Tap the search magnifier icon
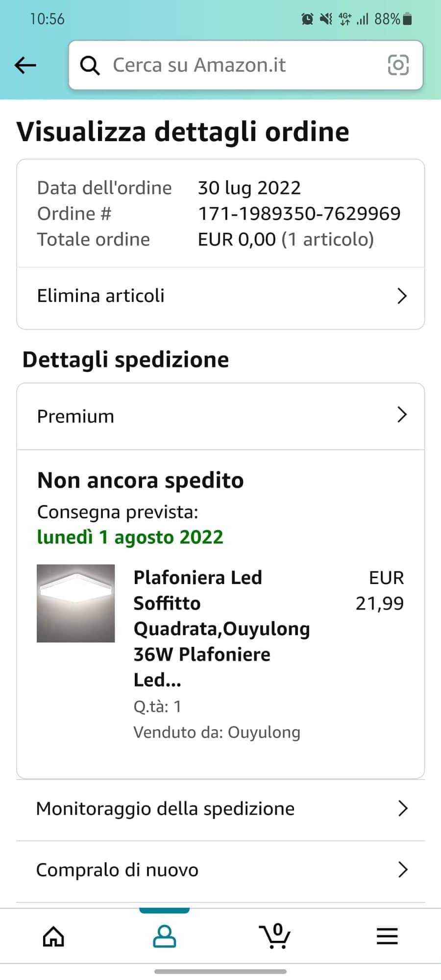This screenshot has height=980, width=441. pos(90,65)
